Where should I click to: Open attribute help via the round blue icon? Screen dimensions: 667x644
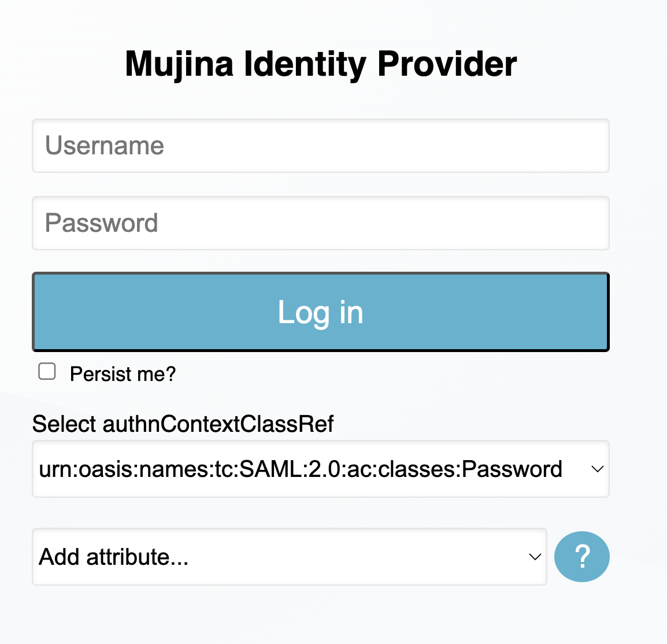pos(581,557)
